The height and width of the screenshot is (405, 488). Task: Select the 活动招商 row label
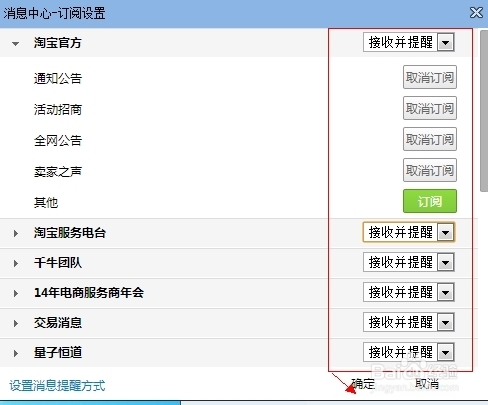58,109
